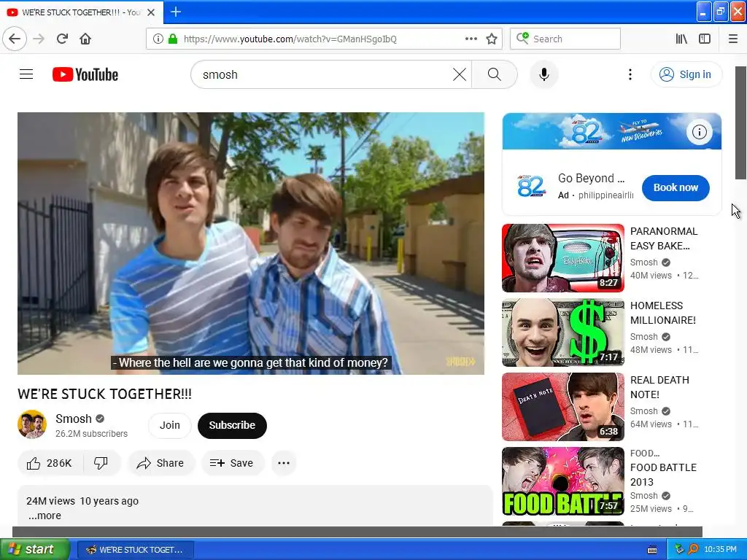
Task: Open the Firefox home page icon
Action: click(85, 39)
